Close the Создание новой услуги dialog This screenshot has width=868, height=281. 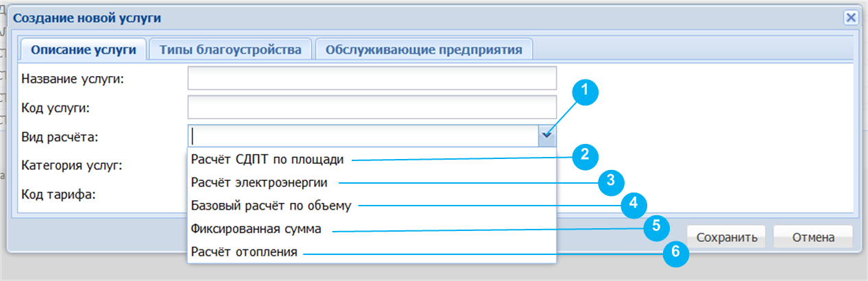851,18
